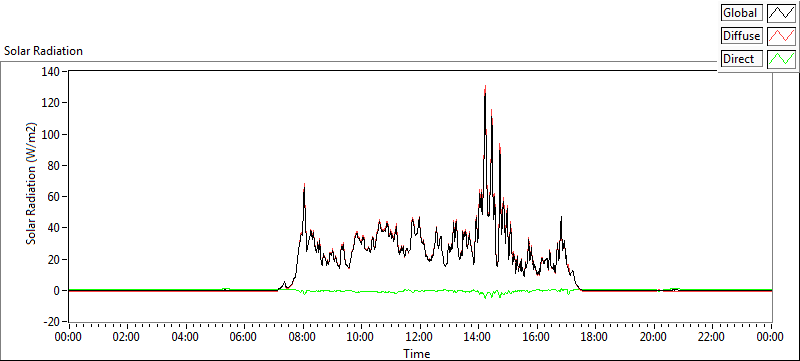The height and width of the screenshot is (361, 800).
Task: Click the 12:00 time axis label
Action: 419,337
